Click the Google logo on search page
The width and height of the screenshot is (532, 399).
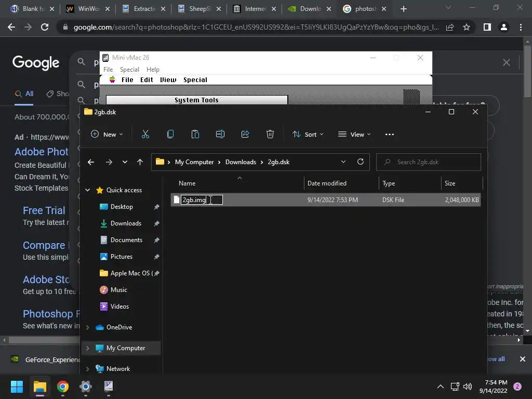coord(36,63)
